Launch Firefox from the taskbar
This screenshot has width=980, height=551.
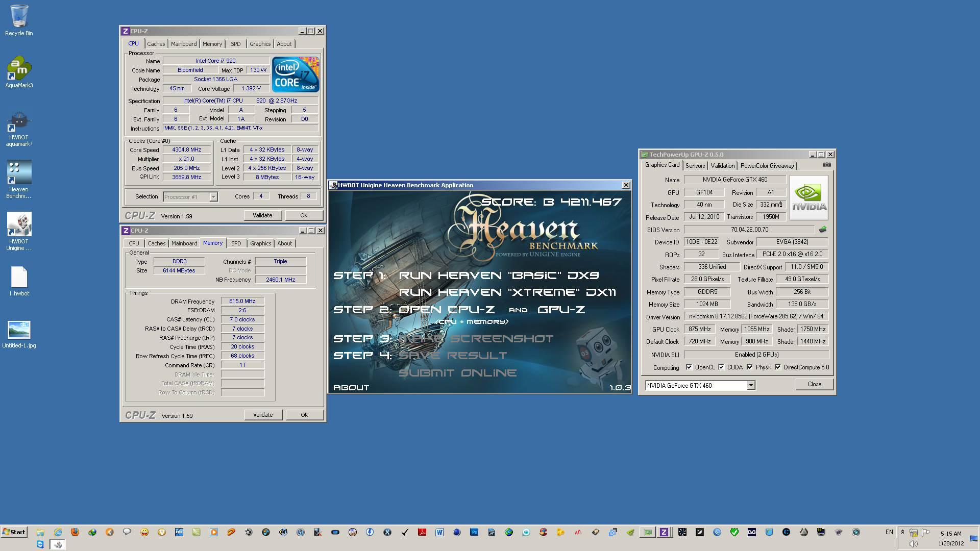pyautogui.click(x=75, y=532)
